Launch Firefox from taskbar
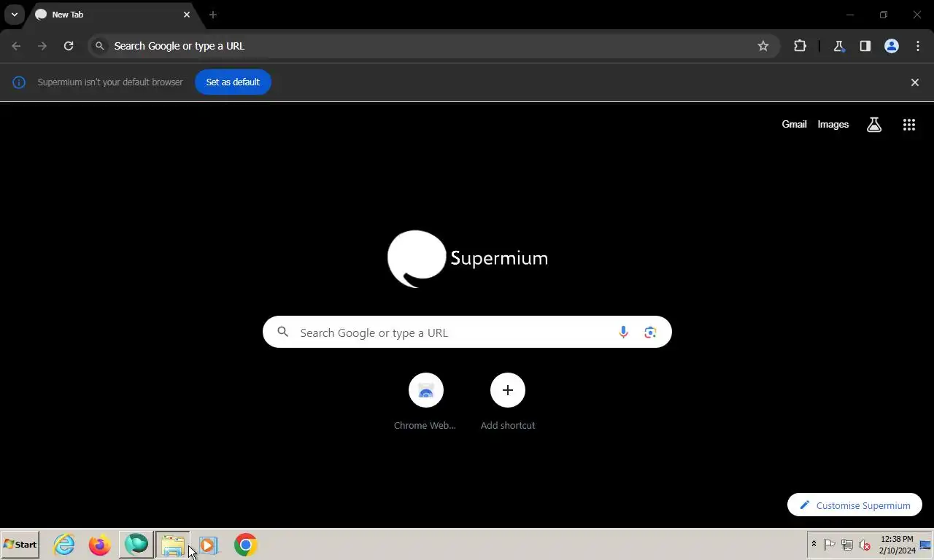Viewport: 934px width, 560px height. point(100,545)
